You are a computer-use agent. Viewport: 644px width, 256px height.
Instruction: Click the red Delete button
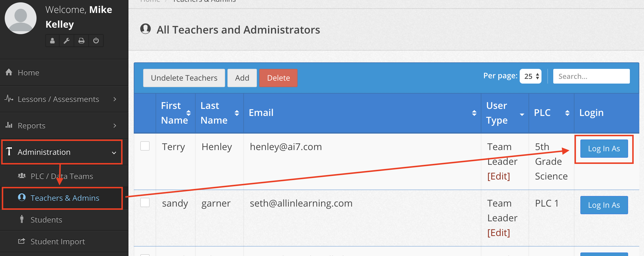[x=278, y=78]
